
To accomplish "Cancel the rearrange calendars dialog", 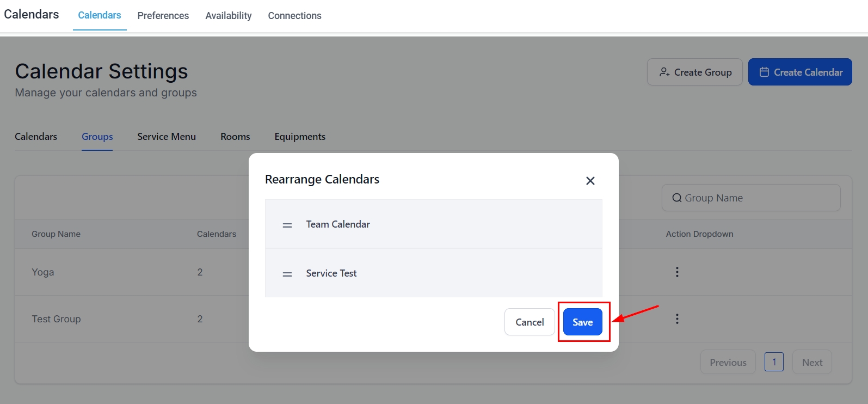I will pyautogui.click(x=529, y=322).
